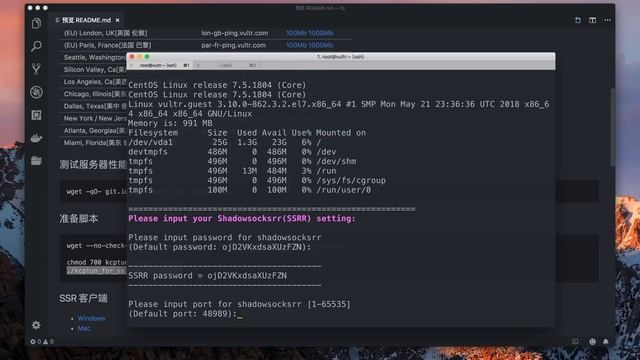Open the editor More Actions menu

[607, 20]
